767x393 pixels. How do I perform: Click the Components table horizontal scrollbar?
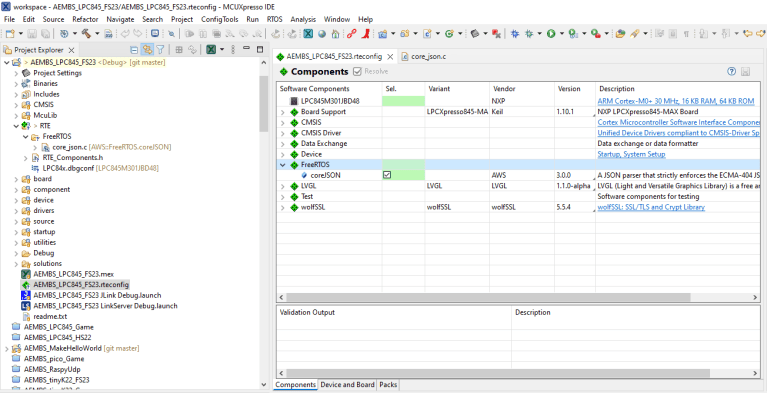[489, 297]
